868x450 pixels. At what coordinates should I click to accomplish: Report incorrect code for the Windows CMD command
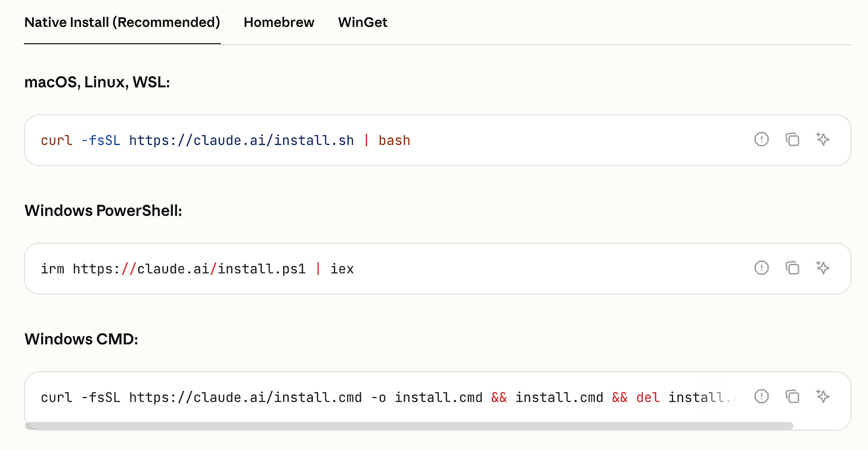click(x=761, y=396)
